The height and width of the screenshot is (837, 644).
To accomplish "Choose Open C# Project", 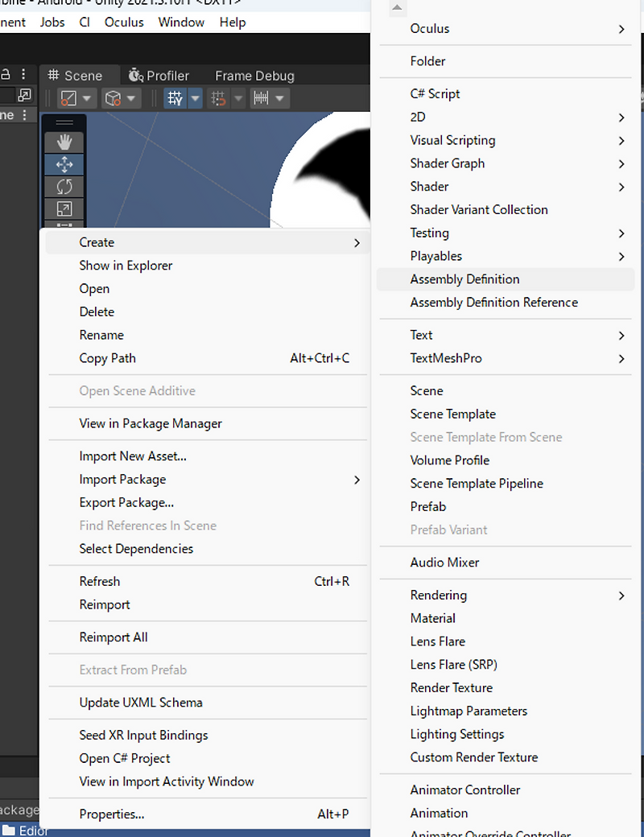I will point(207,758).
